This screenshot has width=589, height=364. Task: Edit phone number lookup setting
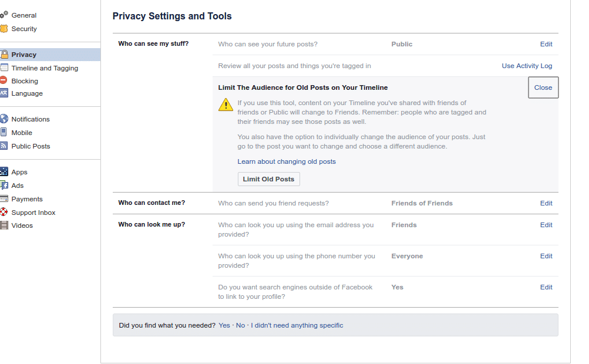pos(546,256)
